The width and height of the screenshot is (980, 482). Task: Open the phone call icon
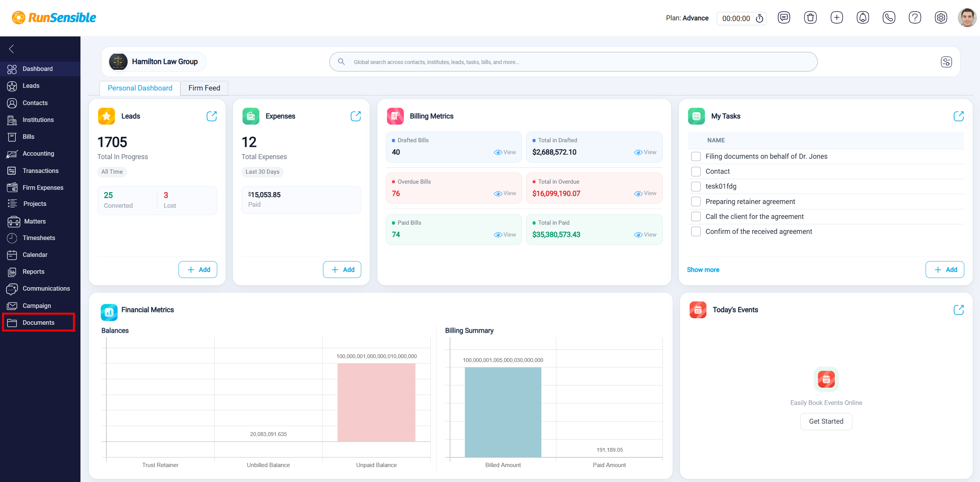[889, 18]
